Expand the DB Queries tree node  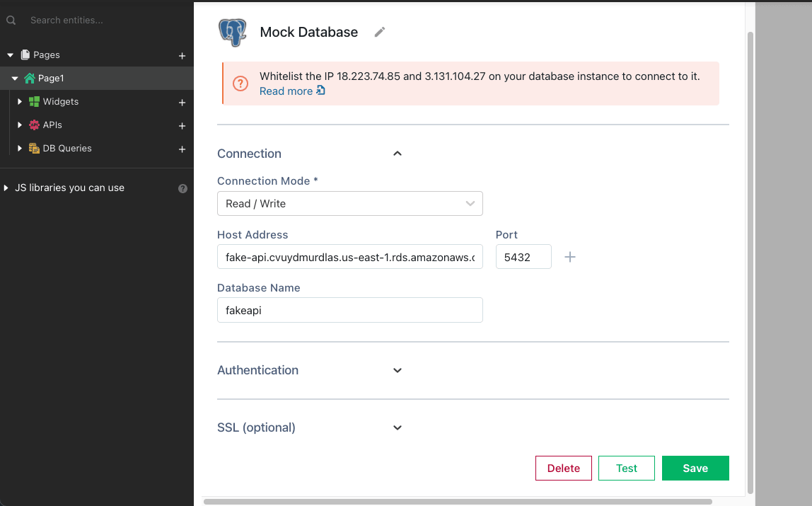pos(20,149)
